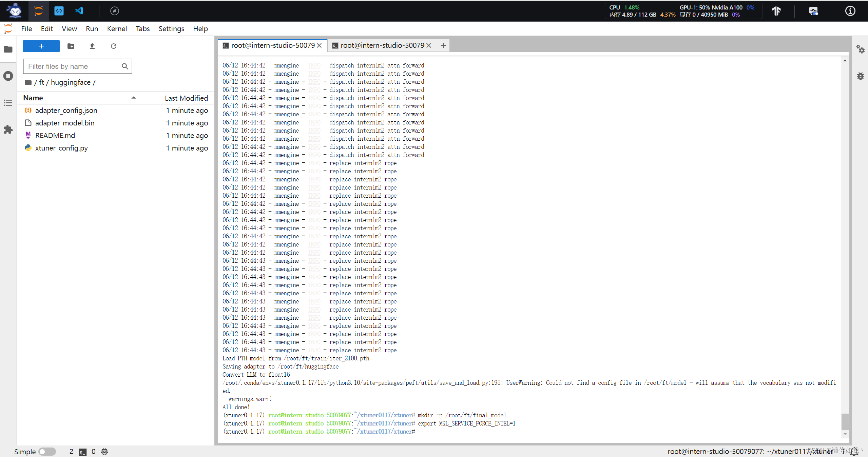The image size is (868, 457).
Task: Select README.md file
Action: (x=116, y=136)
